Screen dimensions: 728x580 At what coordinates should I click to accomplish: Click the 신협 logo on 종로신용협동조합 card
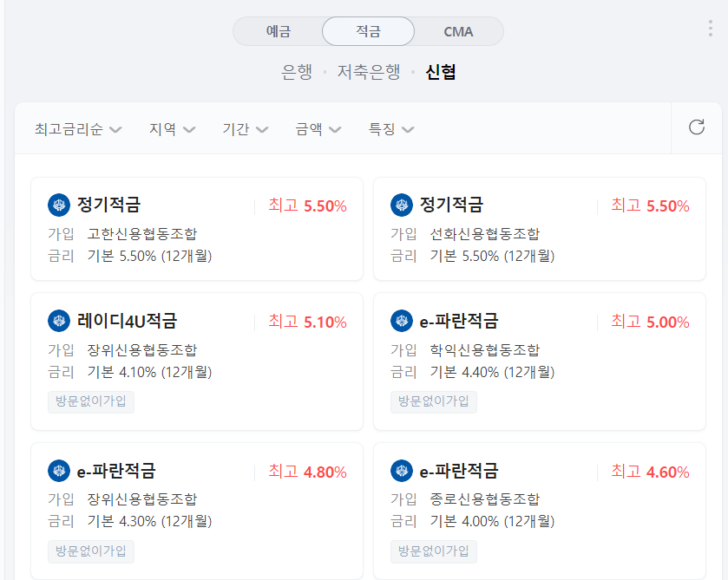pyautogui.click(x=402, y=471)
